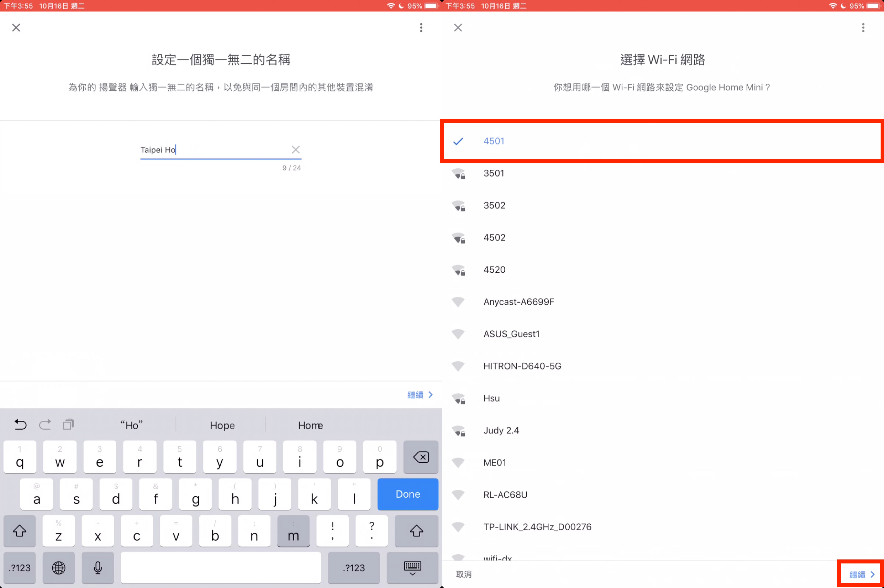
Task: Select the 3502 Wi-Fi network
Action: tap(663, 206)
